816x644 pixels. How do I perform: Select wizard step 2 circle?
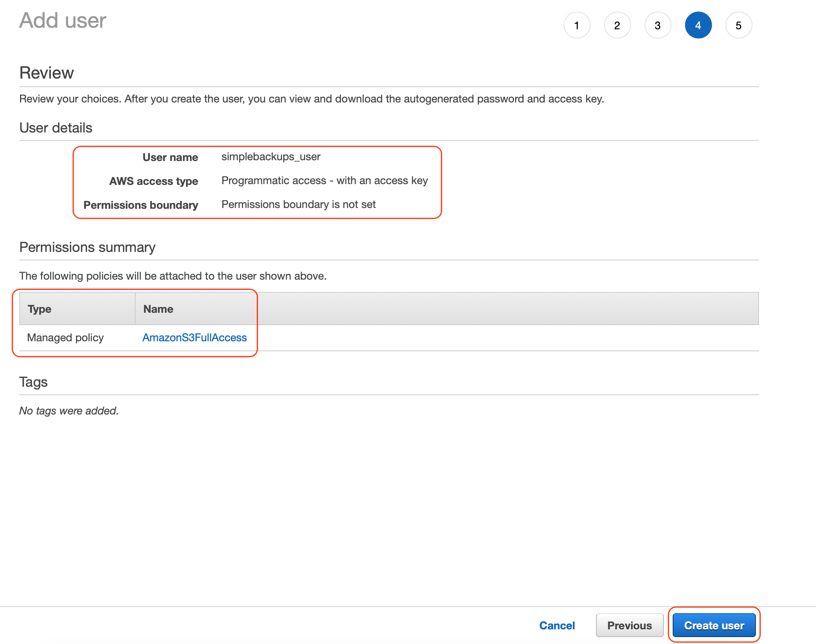click(617, 25)
